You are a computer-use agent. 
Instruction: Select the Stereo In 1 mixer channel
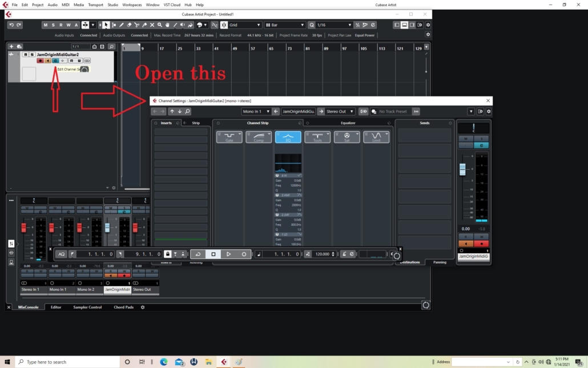pos(34,290)
